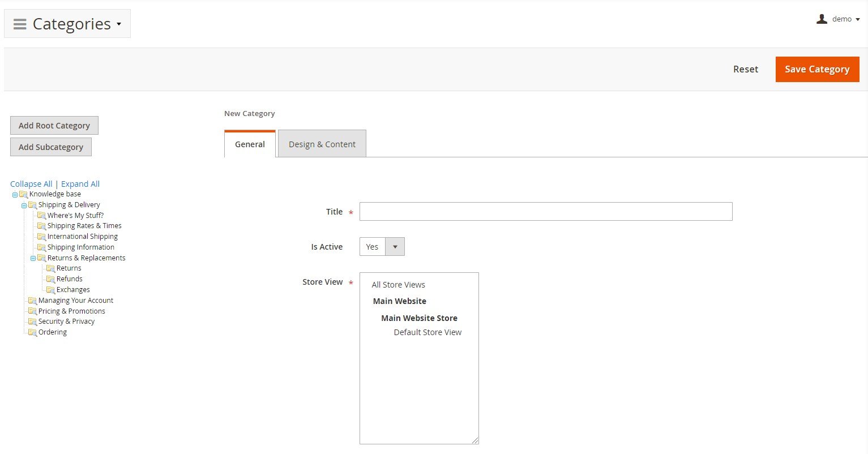Viewport: 868px width, 454px height.
Task: Click the Returns & Replacements folder icon
Action: click(x=41, y=258)
